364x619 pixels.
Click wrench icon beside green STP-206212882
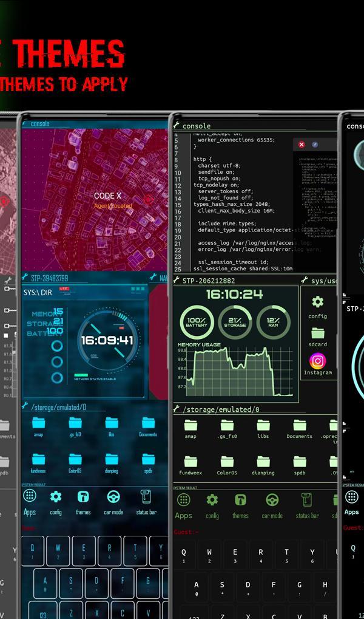pos(177,280)
